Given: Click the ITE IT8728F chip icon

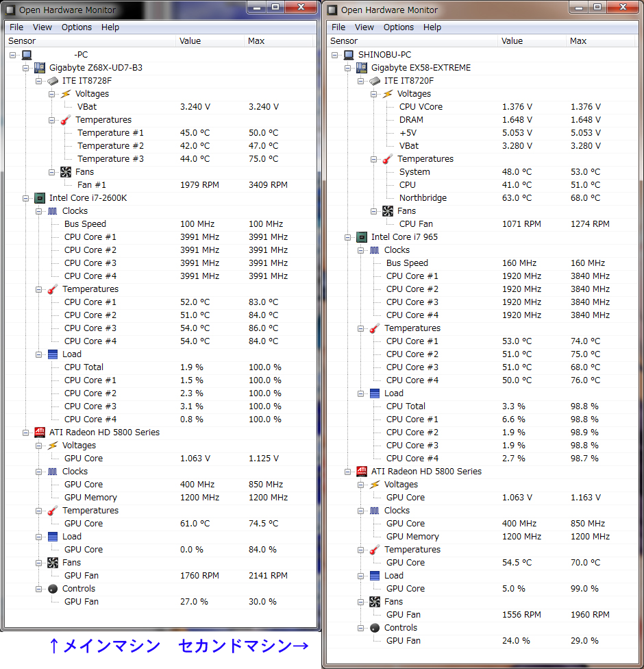Looking at the screenshot, I should click(53, 81).
